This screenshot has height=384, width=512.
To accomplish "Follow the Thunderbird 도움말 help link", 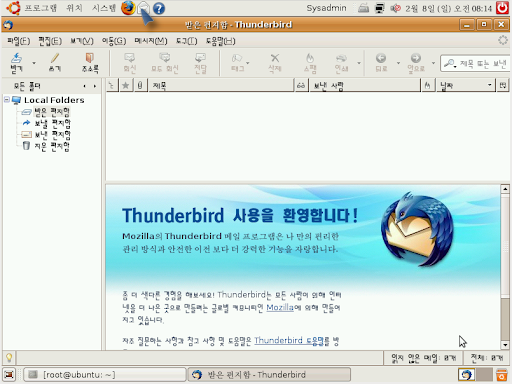I will tap(289, 341).
